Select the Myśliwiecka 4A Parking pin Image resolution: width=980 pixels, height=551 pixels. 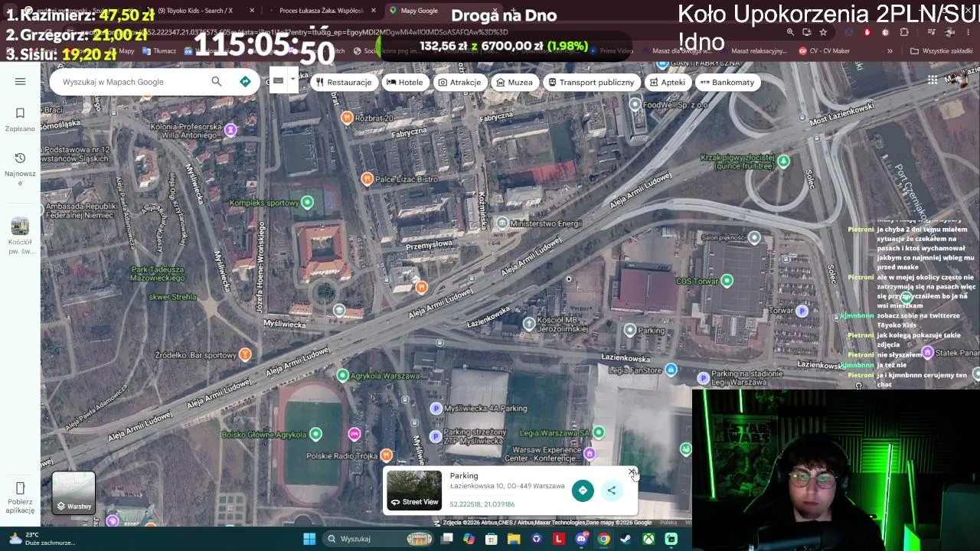[436, 409]
